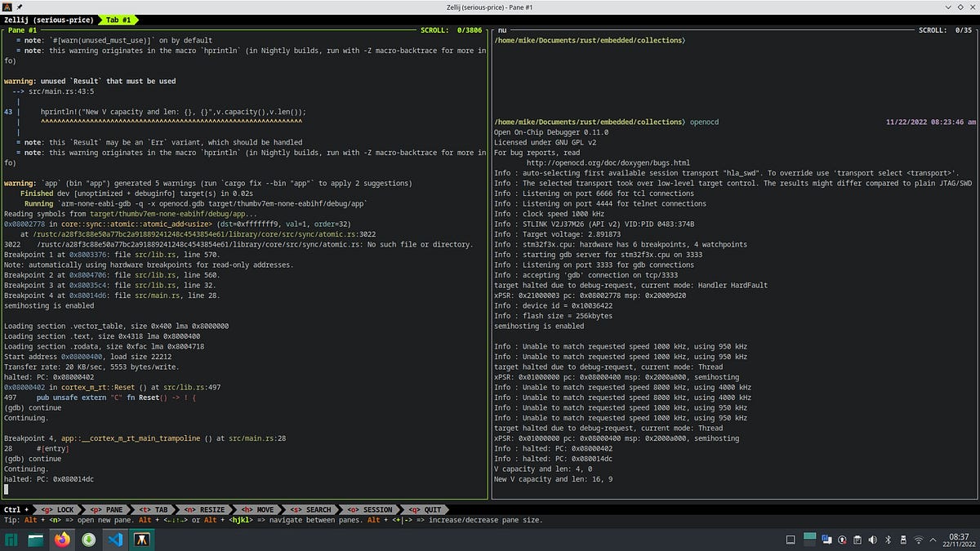Image resolution: width=980 pixels, height=551 pixels.
Task: Open SESSION mode from the Zellij bar
Action: (x=372, y=509)
